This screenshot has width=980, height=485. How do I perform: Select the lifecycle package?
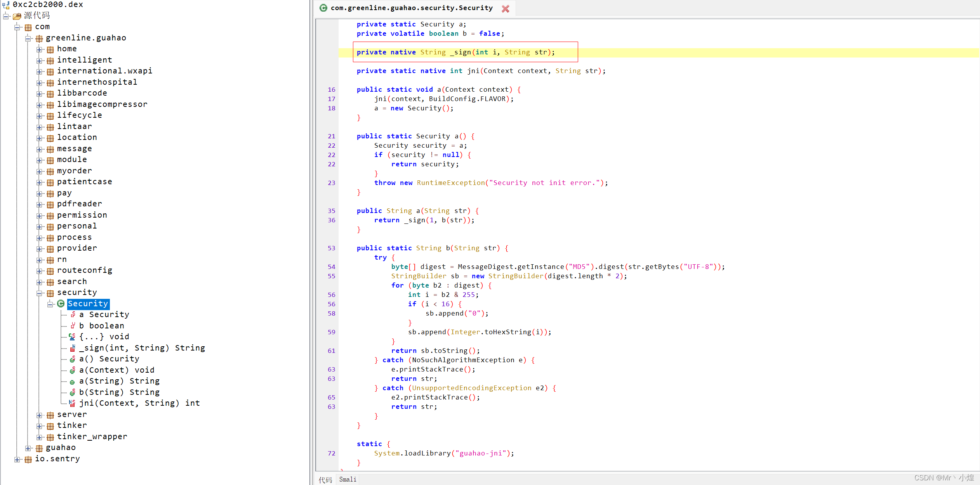pyautogui.click(x=79, y=115)
